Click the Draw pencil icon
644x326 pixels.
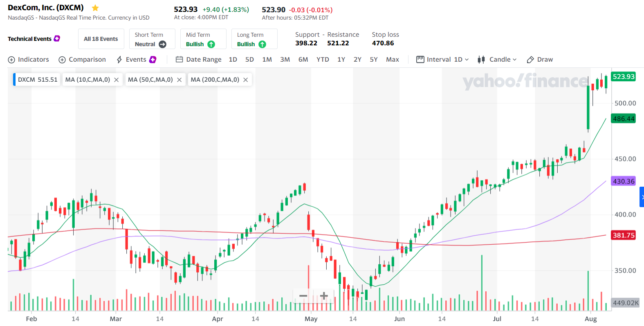point(530,60)
